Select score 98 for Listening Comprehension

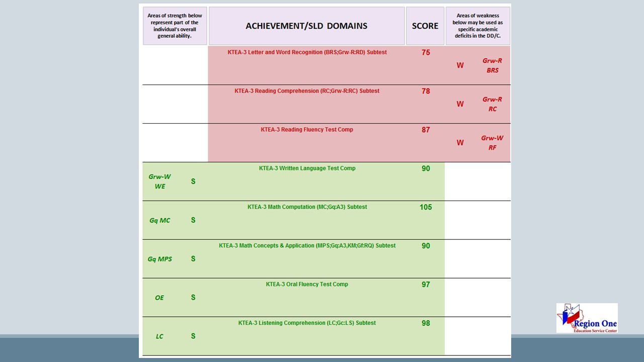coord(426,323)
